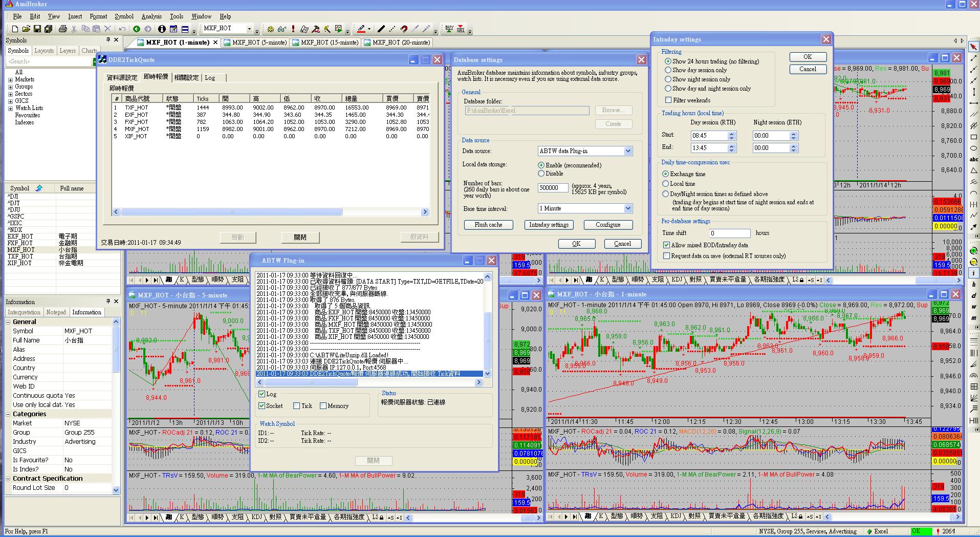Viewport: 980px width, 537px height.
Task: Select the thick black line style icon
Action: click(x=381, y=29)
